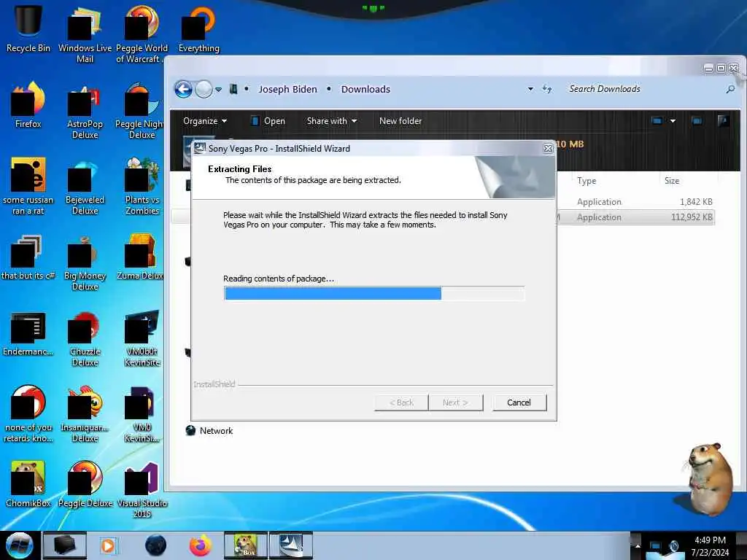This screenshot has width=747, height=560.
Task: Open recent locations dropdown arrow
Action: coord(218,89)
